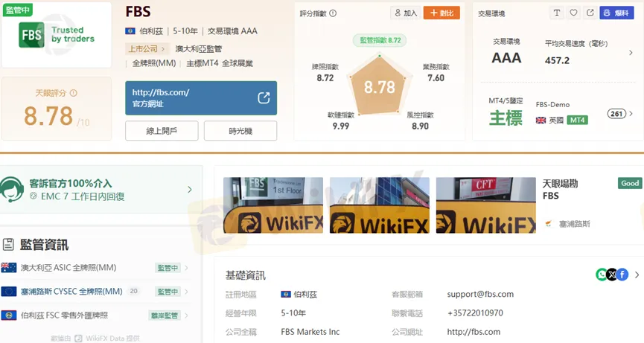Image resolution: width=644 pixels, height=343 pixels.
Task: Click the X (Twitter) social icon
Action: [612, 275]
